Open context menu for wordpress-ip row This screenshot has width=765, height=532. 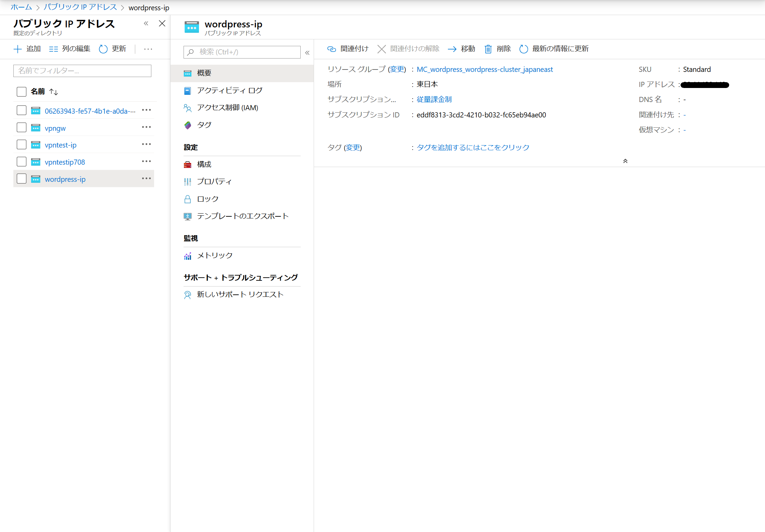147,178
